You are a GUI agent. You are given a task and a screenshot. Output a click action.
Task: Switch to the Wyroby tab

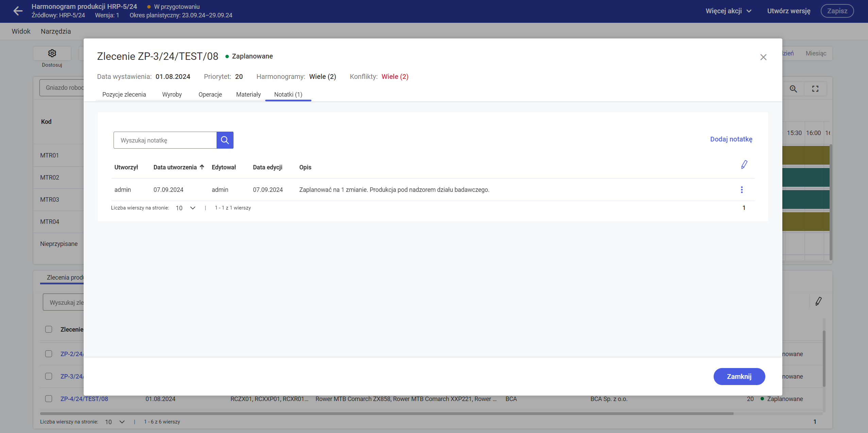tap(172, 95)
